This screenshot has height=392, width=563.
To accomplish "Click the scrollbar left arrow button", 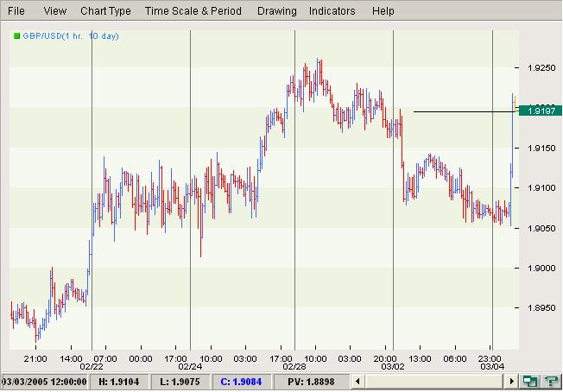I will (357, 382).
